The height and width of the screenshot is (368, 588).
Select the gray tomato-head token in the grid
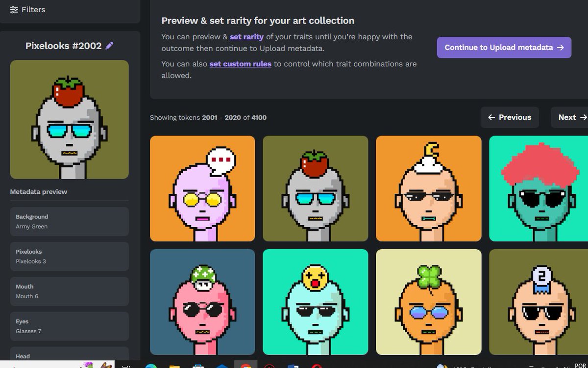[315, 189]
